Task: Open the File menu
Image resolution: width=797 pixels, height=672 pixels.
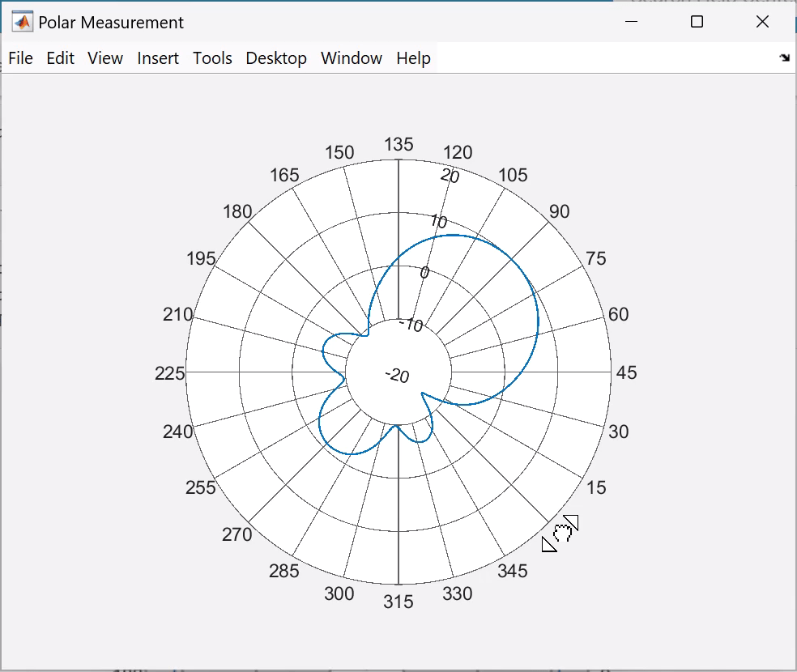Action: (x=20, y=57)
